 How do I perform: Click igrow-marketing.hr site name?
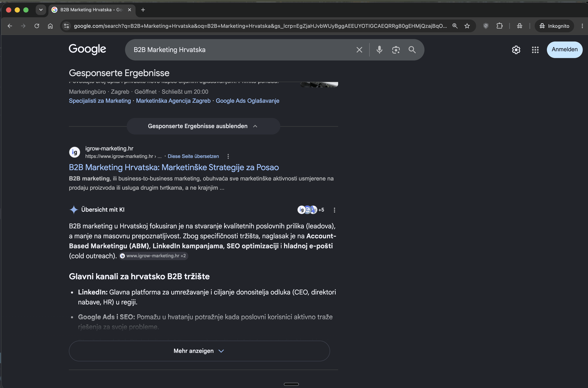pos(109,149)
